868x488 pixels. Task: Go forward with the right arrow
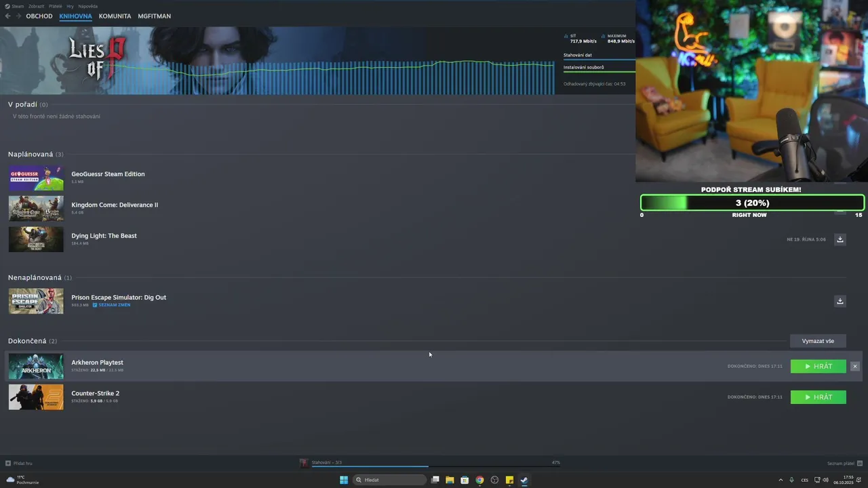click(18, 16)
